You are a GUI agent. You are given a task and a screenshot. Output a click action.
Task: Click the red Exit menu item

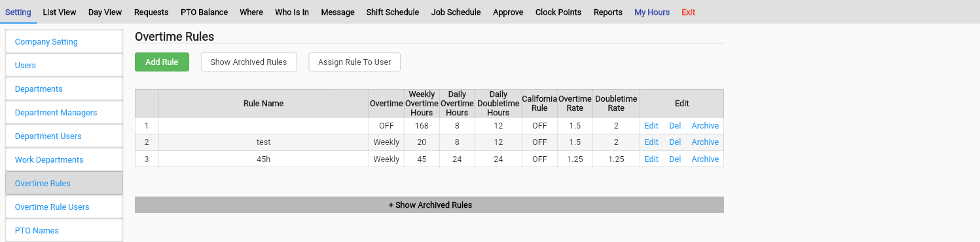click(688, 12)
